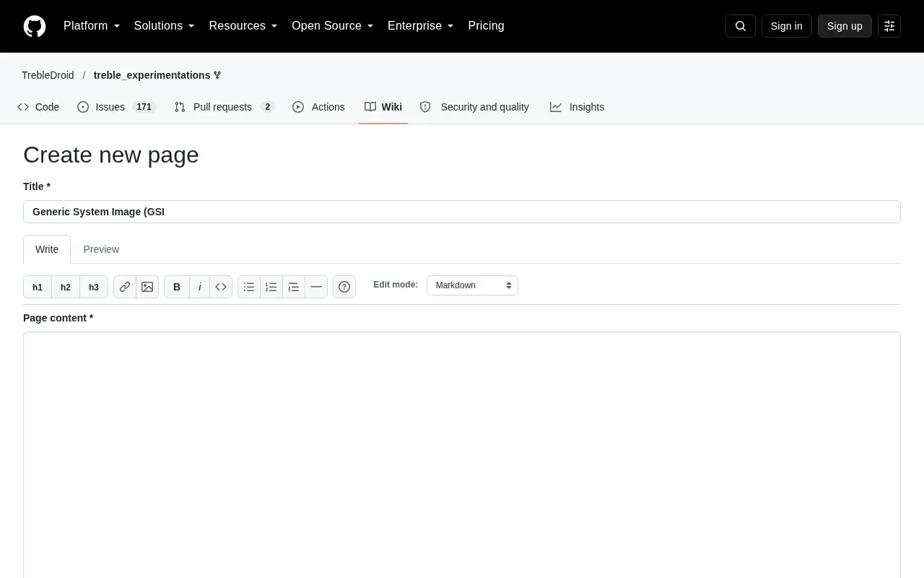Open the TrebleDroid owner link
This screenshot has width=924, height=578.
(x=48, y=75)
